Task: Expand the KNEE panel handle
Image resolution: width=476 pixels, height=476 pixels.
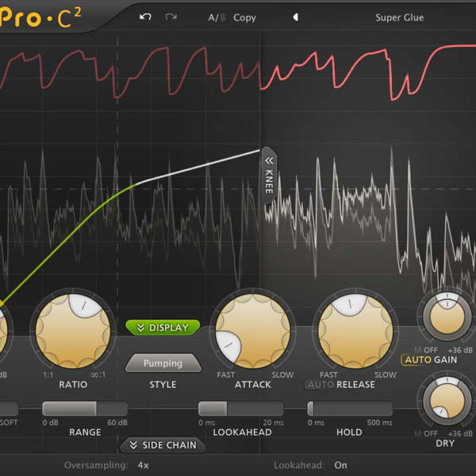Action: click(269, 175)
